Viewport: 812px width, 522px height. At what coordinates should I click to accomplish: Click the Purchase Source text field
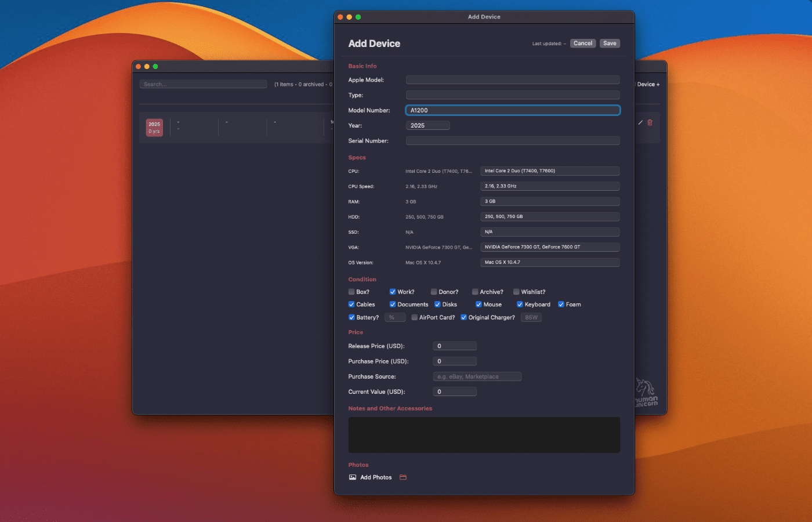477,377
